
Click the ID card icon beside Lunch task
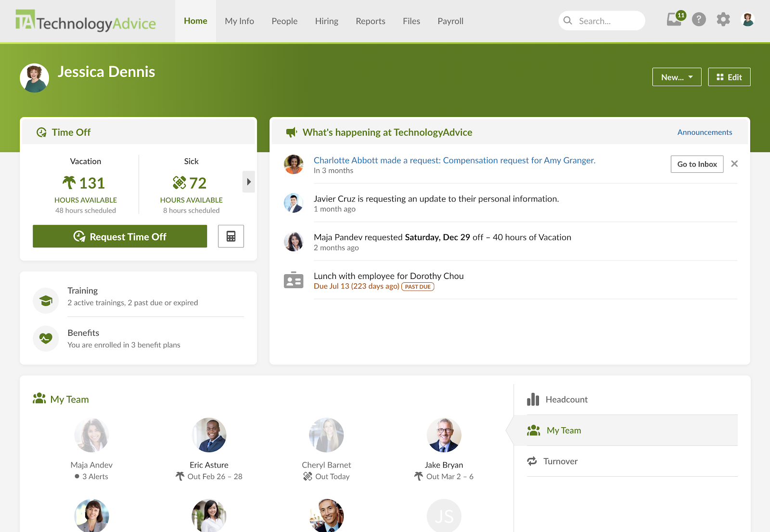click(x=294, y=280)
